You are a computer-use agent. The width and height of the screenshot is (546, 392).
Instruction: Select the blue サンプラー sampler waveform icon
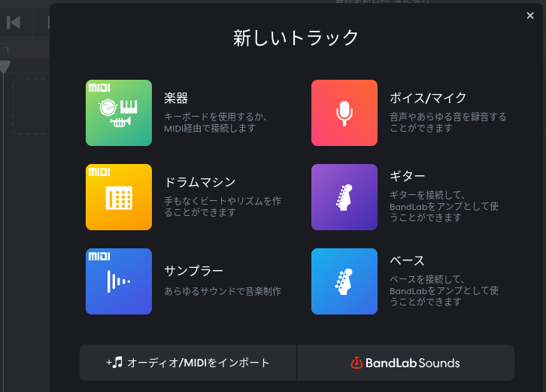click(x=119, y=281)
